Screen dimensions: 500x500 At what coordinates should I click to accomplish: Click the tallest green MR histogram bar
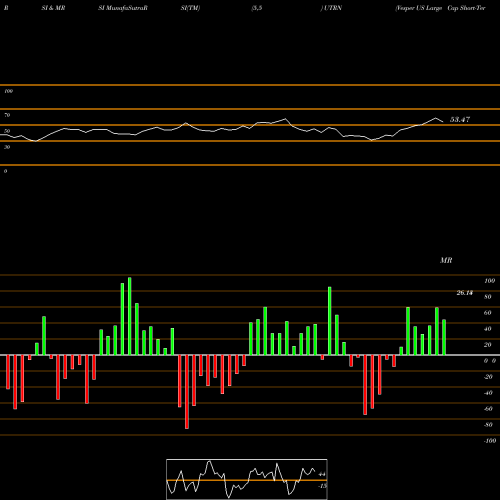[x=130, y=316]
